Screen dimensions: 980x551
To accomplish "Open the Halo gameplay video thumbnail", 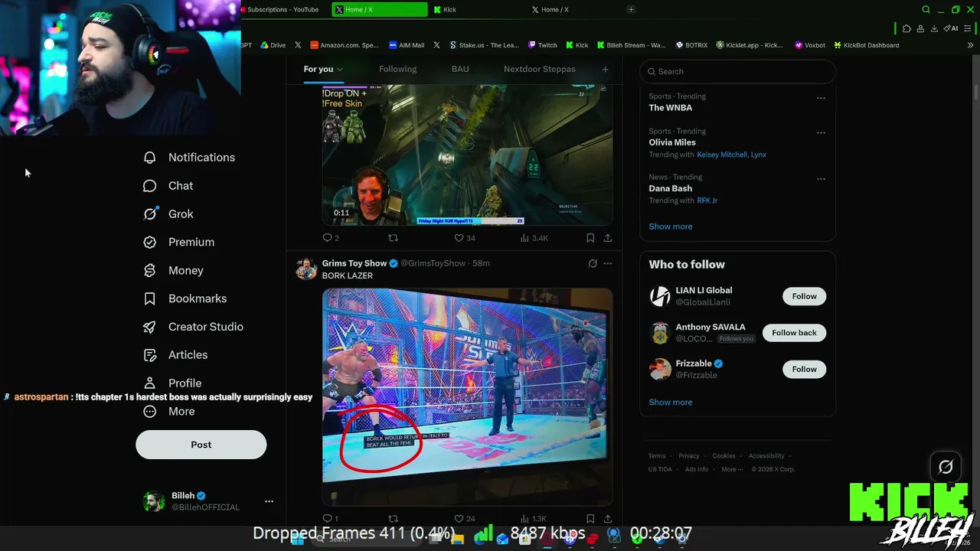I will 467,155.
